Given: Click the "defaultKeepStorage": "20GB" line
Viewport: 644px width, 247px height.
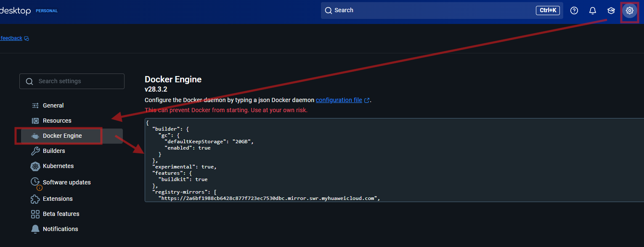Looking at the screenshot, I should (x=210, y=142).
